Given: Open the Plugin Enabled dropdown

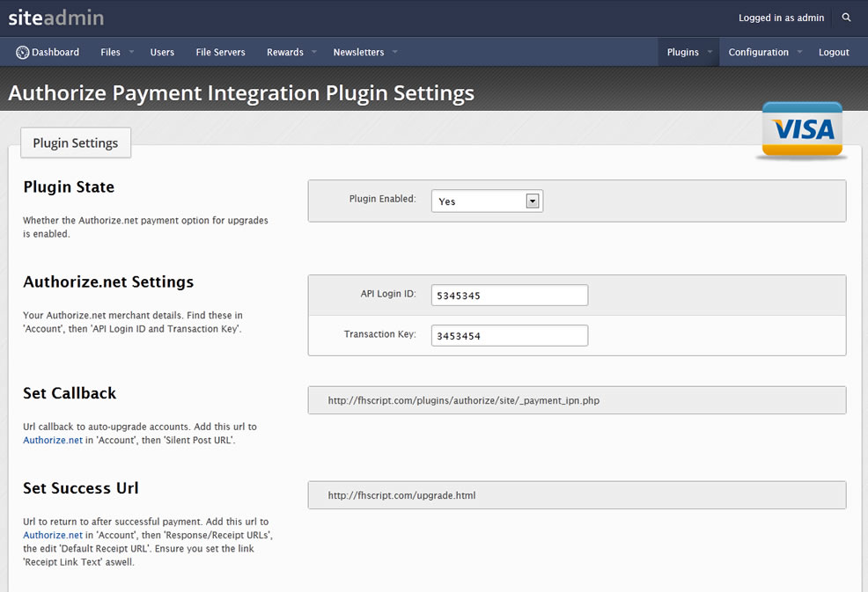Looking at the screenshot, I should coord(487,201).
